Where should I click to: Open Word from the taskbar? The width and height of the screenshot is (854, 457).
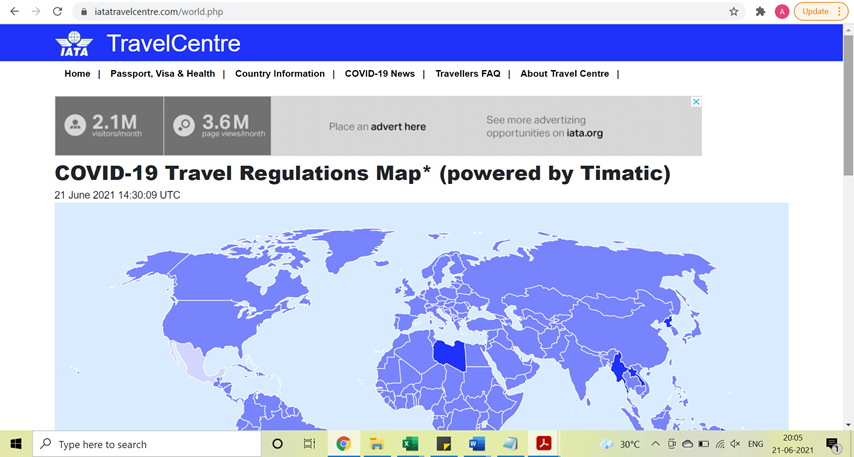coord(477,444)
